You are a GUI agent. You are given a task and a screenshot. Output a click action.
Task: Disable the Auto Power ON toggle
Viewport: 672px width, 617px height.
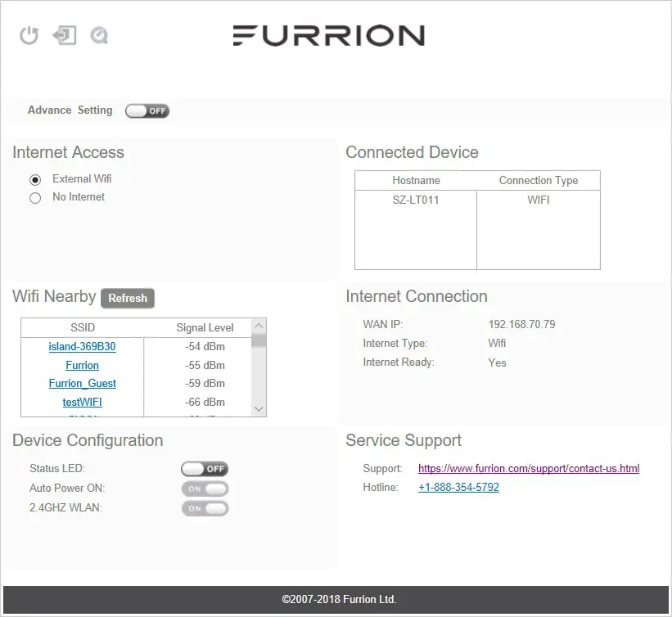[x=204, y=489]
